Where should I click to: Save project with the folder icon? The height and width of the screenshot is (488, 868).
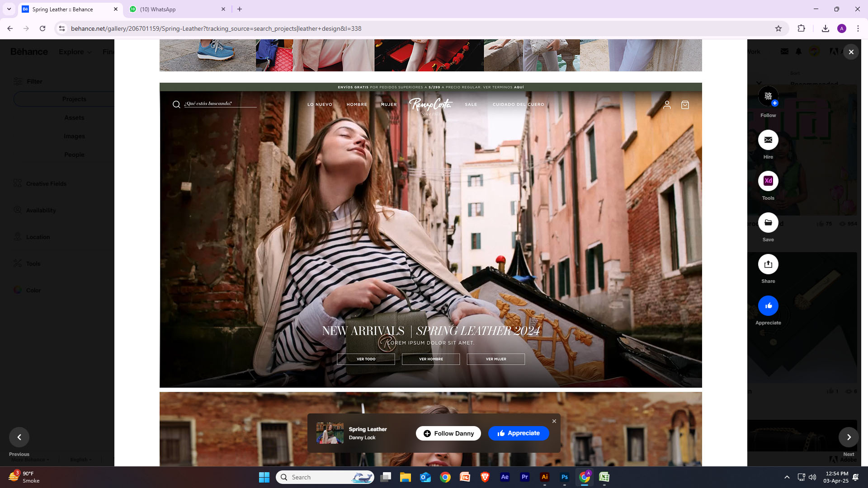click(x=768, y=223)
